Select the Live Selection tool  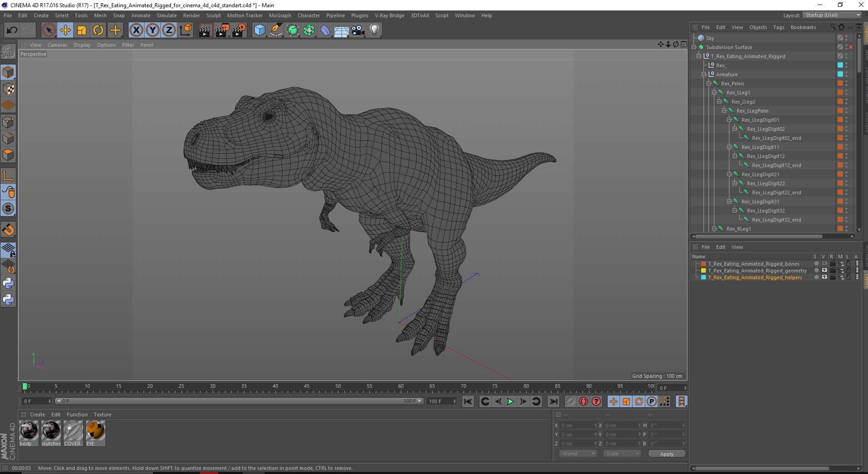(x=49, y=30)
